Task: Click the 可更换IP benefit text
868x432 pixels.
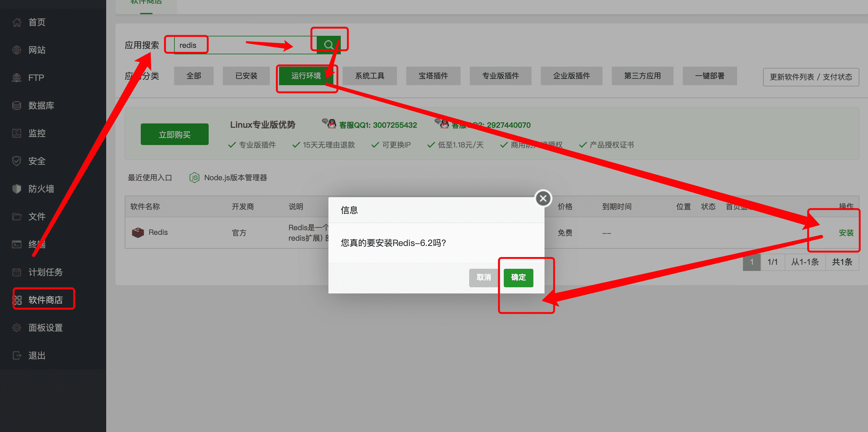Action: pyautogui.click(x=397, y=145)
